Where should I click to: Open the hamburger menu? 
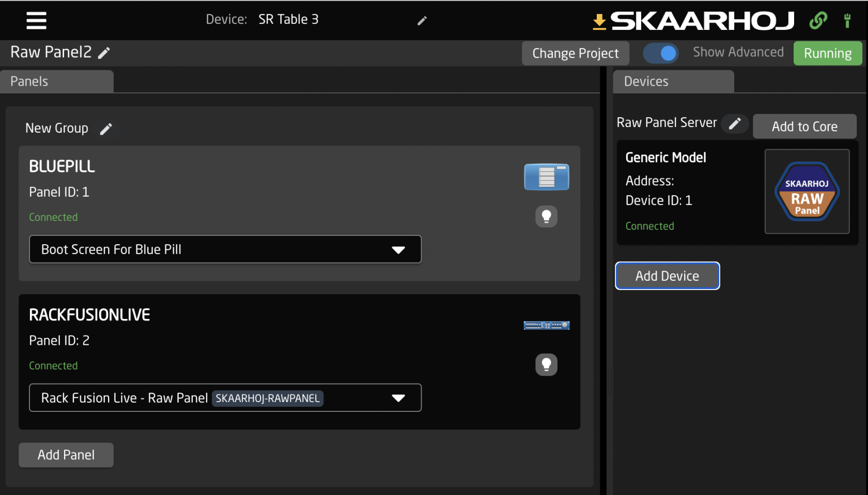(36, 21)
